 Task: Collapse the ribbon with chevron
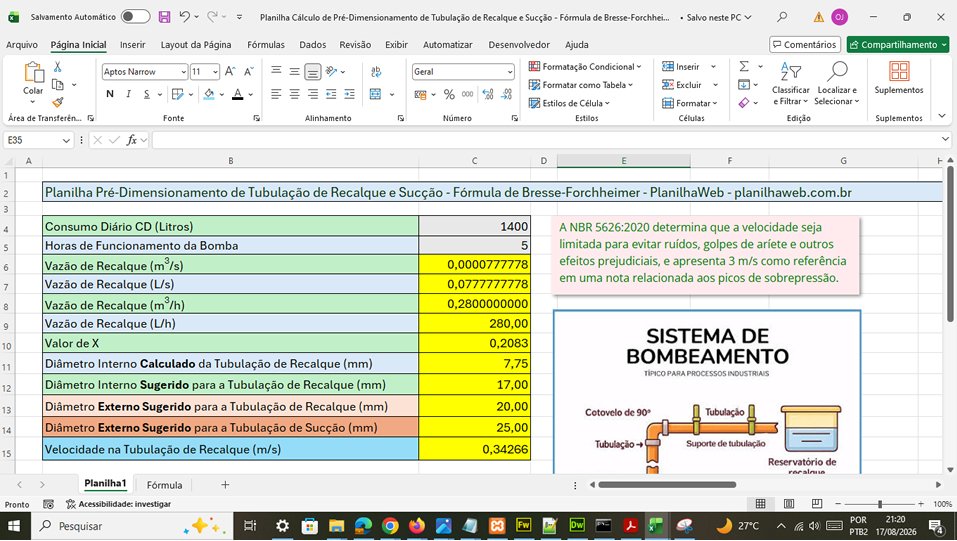tap(942, 115)
